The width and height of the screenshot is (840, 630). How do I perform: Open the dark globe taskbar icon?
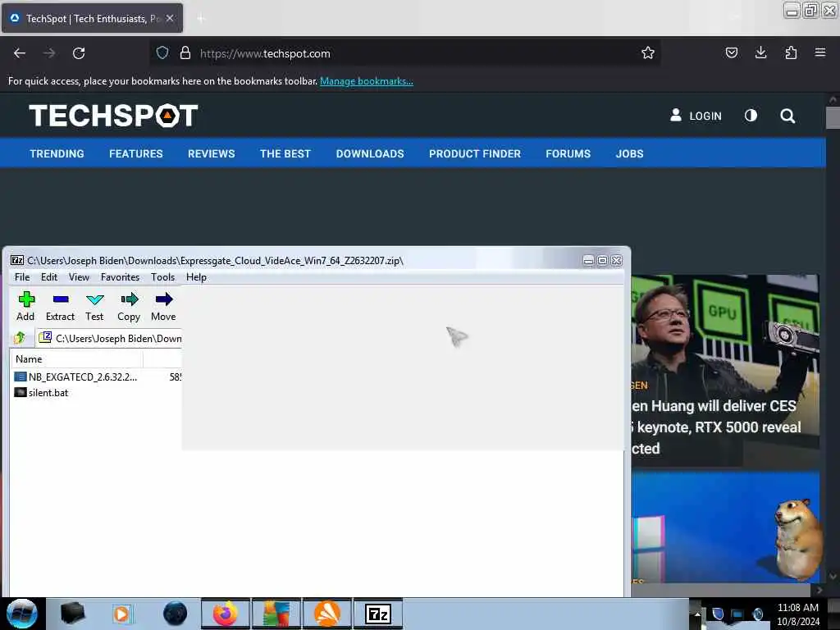[x=176, y=614]
